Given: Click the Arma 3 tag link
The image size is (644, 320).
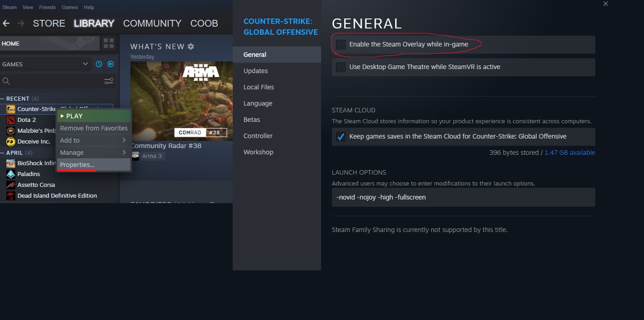Looking at the screenshot, I should tap(152, 156).
